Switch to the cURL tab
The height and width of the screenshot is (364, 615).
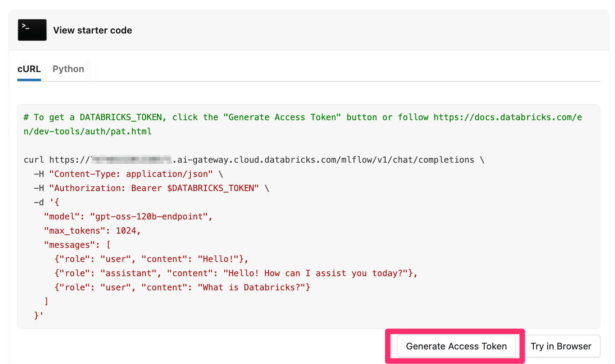tap(29, 69)
